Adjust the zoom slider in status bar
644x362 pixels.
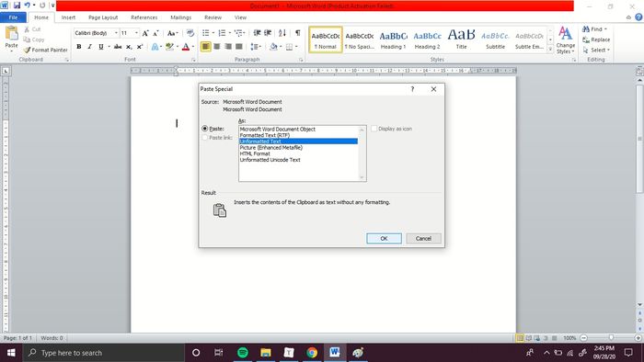coord(611,338)
